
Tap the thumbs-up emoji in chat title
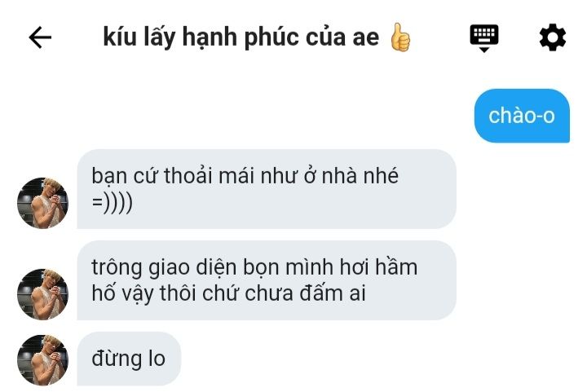(400, 37)
